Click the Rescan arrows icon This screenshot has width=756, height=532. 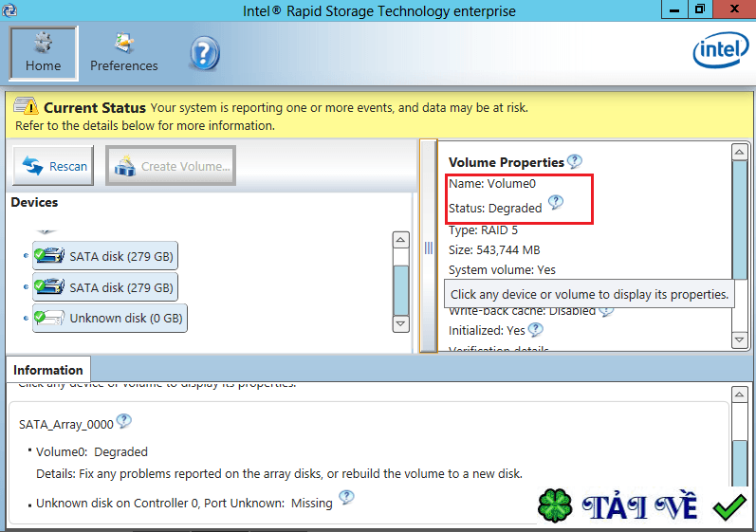tap(33, 166)
